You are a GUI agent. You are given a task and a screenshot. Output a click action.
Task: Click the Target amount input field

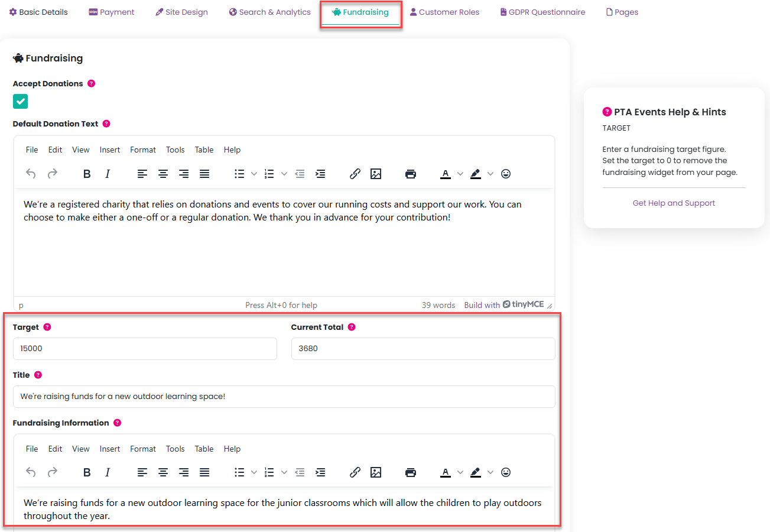point(145,349)
